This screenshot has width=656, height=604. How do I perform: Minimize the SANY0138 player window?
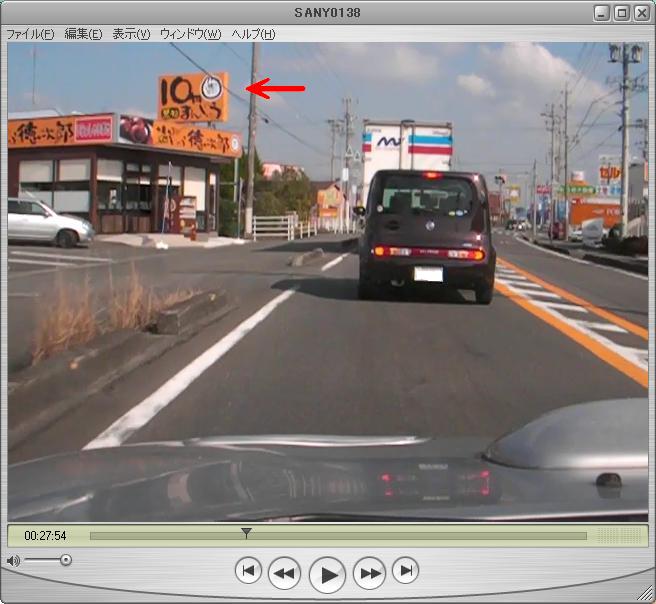point(601,13)
